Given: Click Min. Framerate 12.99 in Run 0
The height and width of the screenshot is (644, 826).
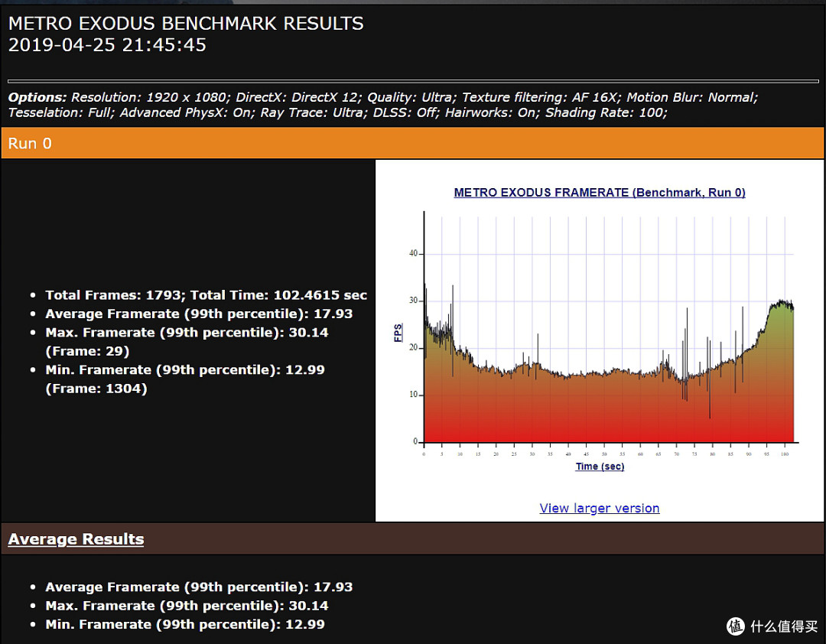Looking at the screenshot, I should [185, 370].
